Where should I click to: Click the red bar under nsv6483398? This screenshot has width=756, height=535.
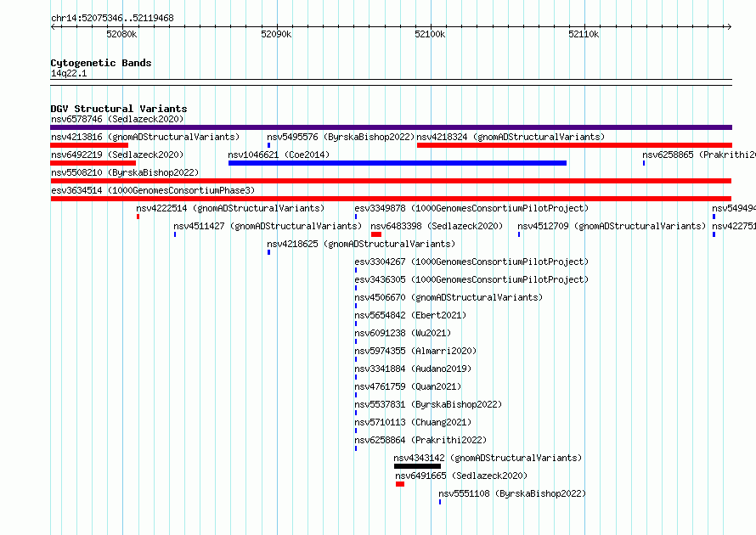tap(376, 234)
